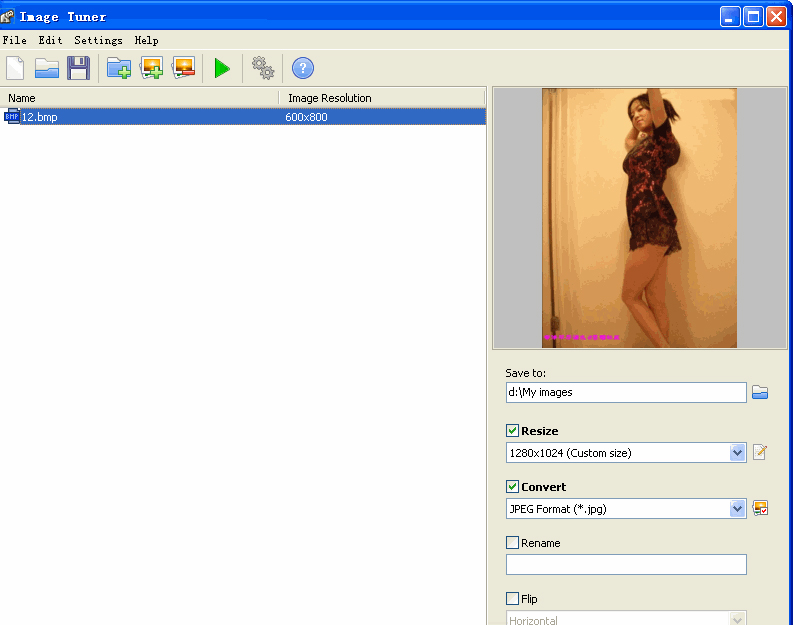Click BMP file icon of 12.bmp
793x625 pixels.
coord(12,117)
